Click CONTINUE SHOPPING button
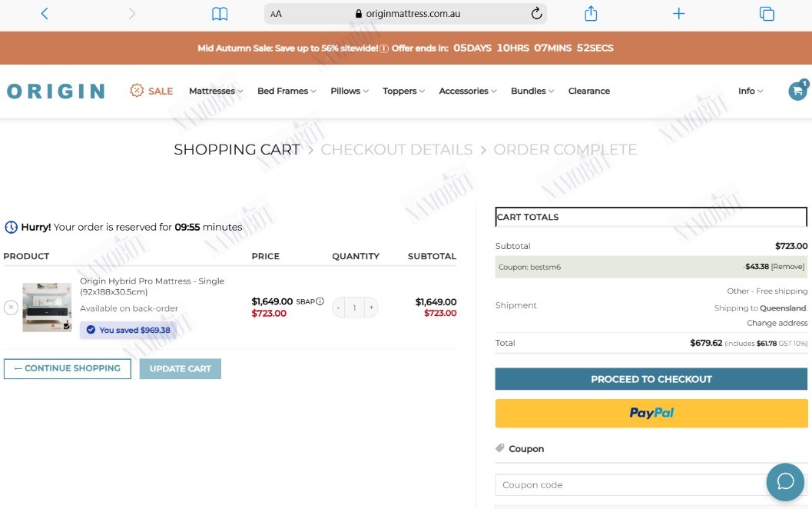Viewport: 812px width, 509px height. click(x=68, y=368)
